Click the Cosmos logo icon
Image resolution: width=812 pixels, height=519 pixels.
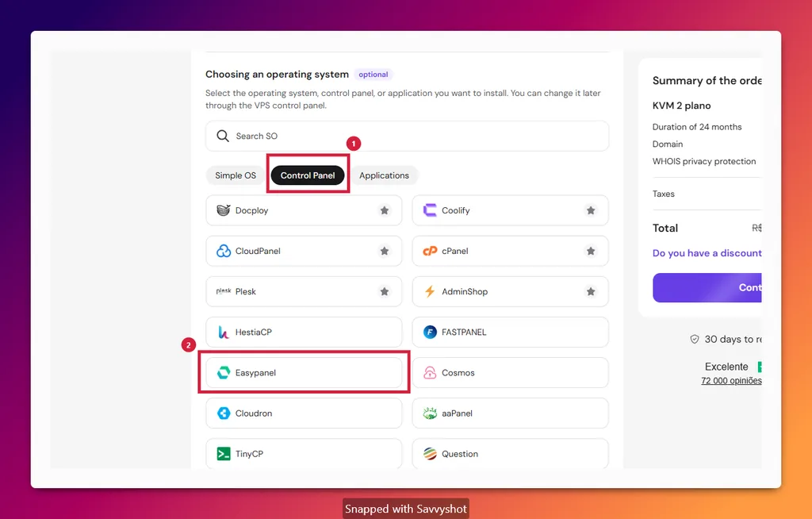pos(430,372)
